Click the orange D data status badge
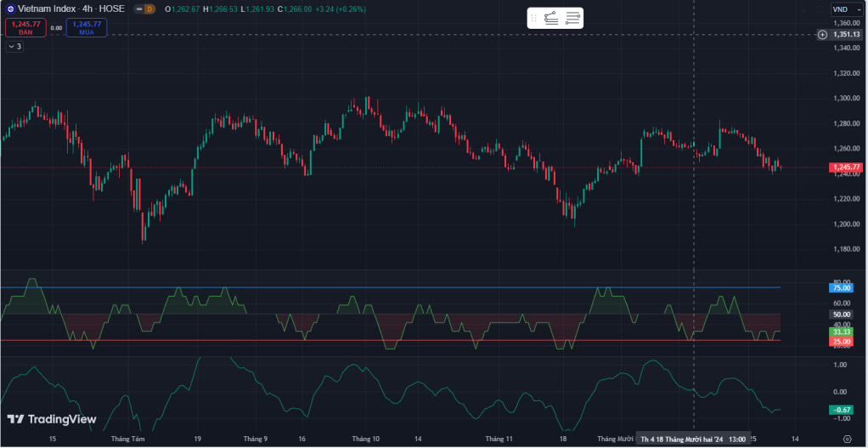 (x=149, y=9)
